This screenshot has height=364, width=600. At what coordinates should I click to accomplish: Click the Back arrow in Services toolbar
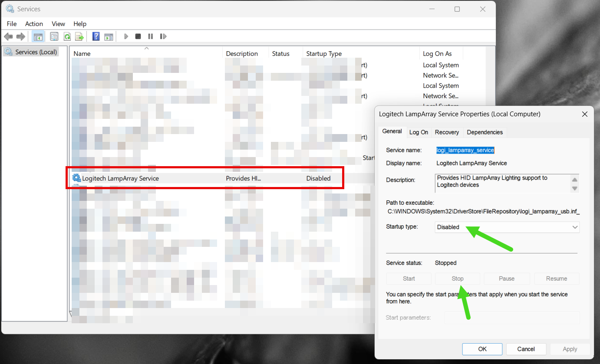[x=8, y=36]
